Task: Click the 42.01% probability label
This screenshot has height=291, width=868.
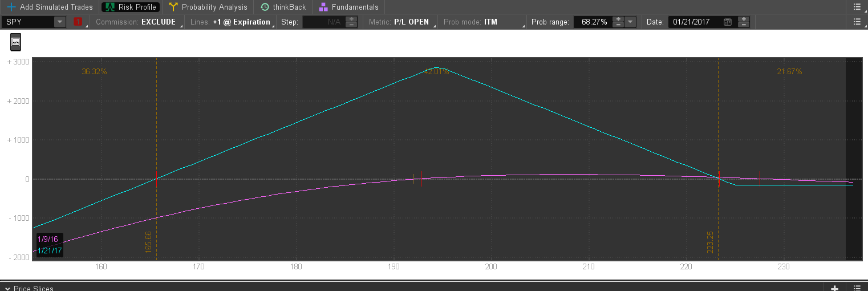Action: point(436,72)
